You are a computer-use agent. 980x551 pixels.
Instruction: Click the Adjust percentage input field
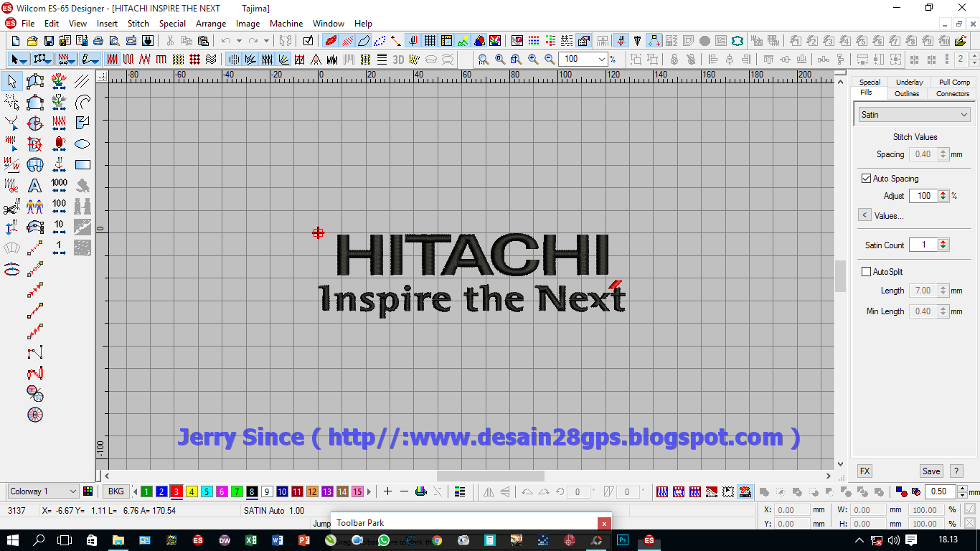[x=923, y=195]
